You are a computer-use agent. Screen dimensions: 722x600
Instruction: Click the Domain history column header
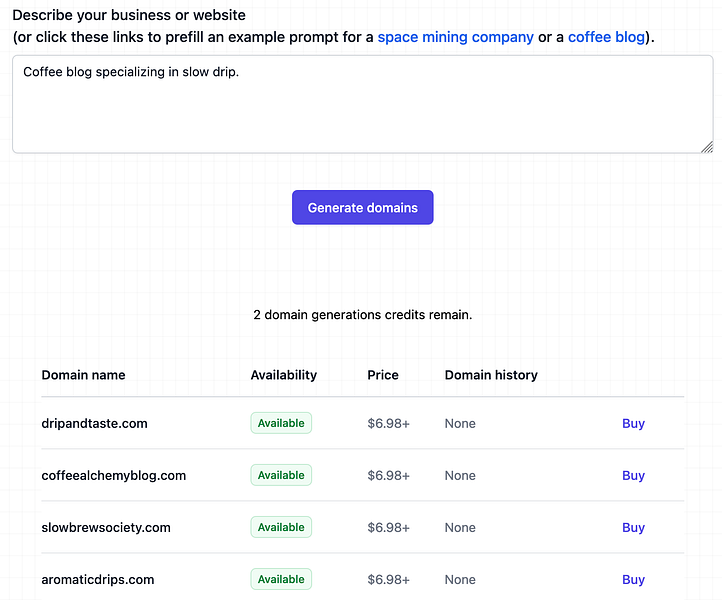coord(491,375)
